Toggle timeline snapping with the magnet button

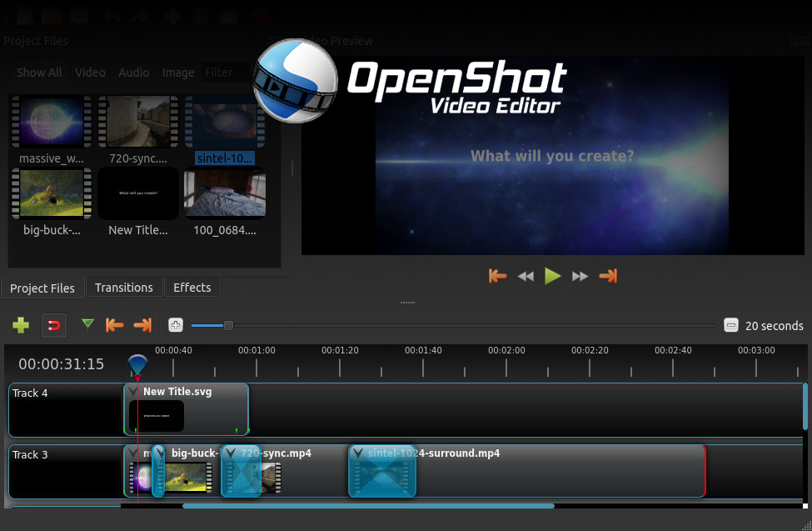pos(54,326)
